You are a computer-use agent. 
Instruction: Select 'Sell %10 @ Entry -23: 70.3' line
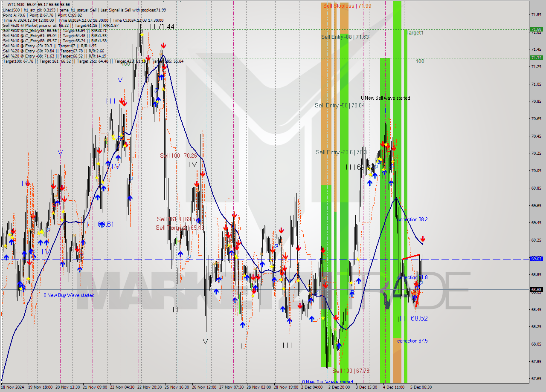click(x=49, y=46)
